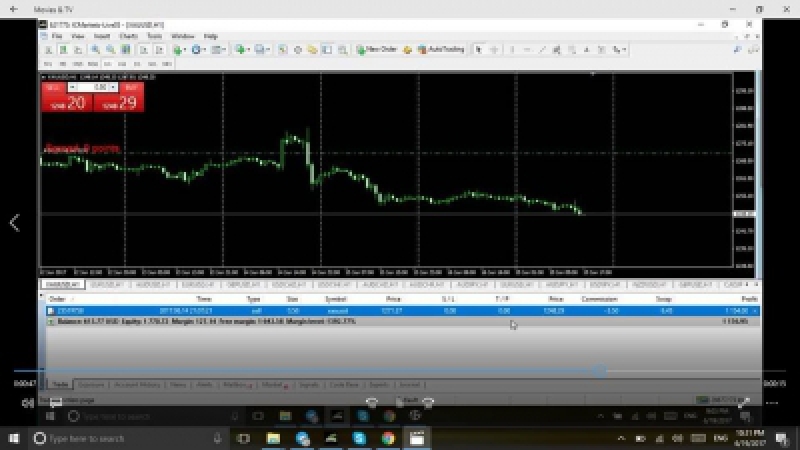The image size is (800, 450).
Task: Switch to Account History terminal tab
Action: click(x=137, y=385)
